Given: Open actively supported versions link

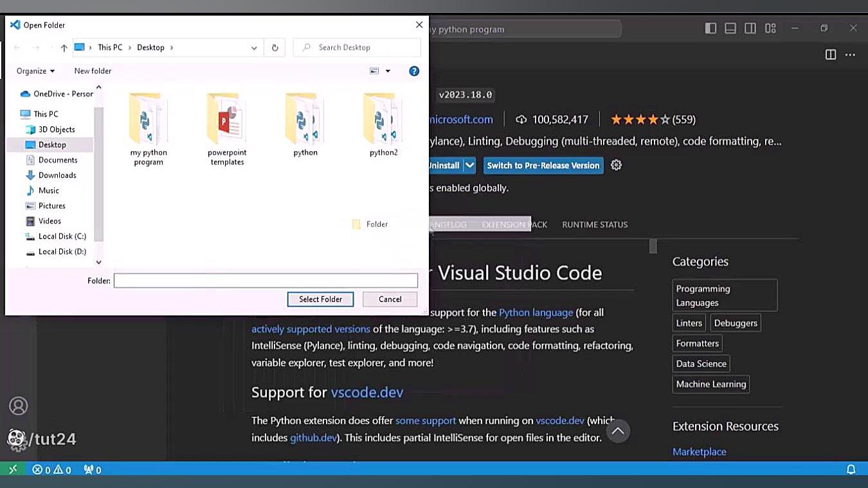Looking at the screenshot, I should tap(311, 329).
